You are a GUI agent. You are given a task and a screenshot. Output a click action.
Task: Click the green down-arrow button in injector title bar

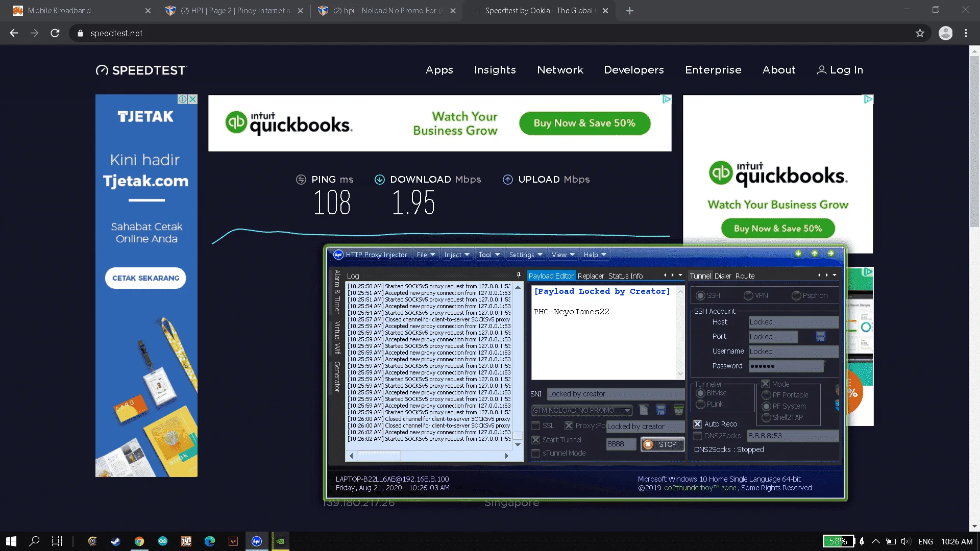798,254
